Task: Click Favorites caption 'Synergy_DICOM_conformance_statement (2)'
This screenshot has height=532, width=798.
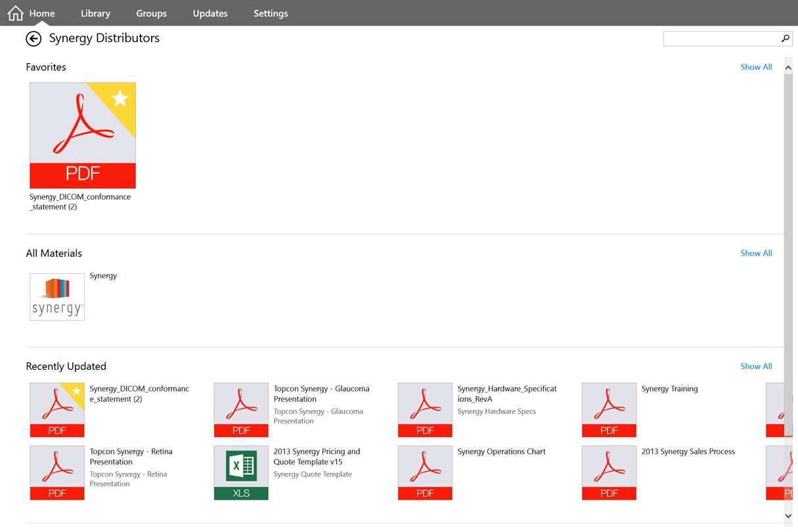Action: coord(80,202)
